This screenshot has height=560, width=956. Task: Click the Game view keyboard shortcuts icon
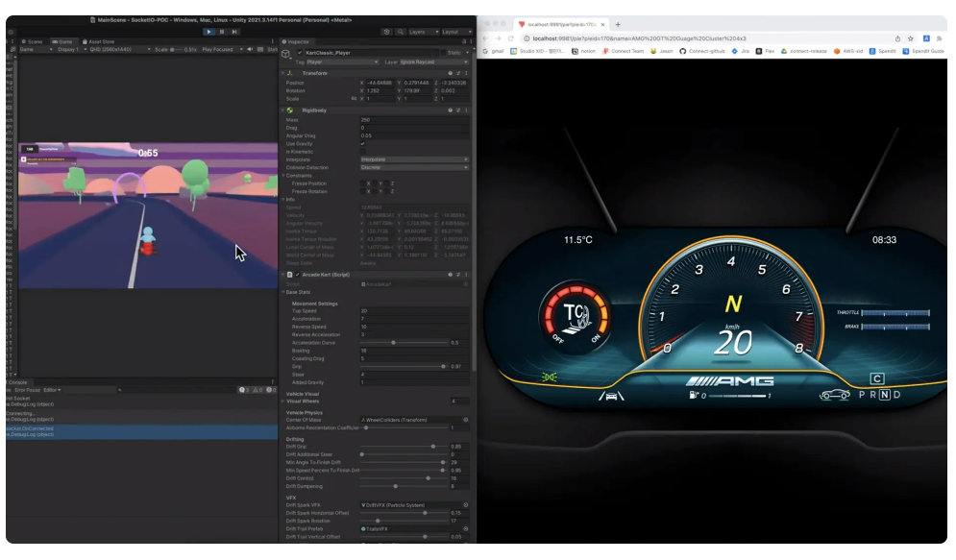pyautogui.click(x=260, y=49)
